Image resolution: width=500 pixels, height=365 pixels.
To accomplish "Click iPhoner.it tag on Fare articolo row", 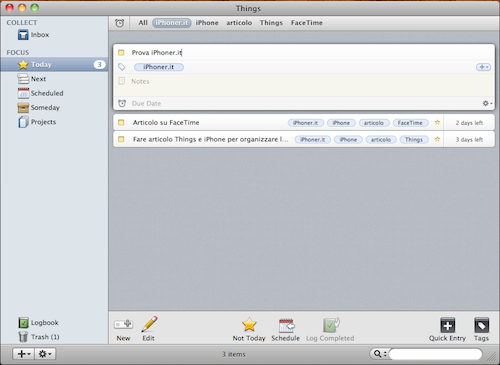I will (x=312, y=139).
